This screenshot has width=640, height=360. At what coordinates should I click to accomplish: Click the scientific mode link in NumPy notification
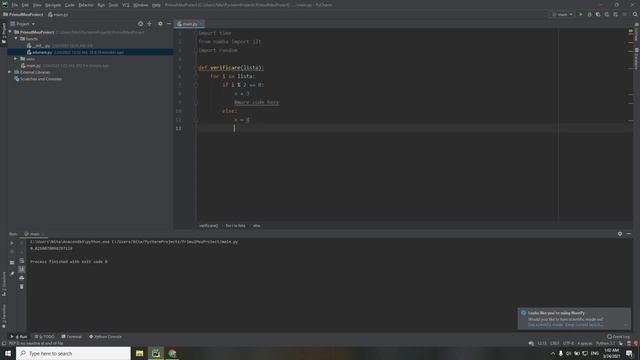545,325
